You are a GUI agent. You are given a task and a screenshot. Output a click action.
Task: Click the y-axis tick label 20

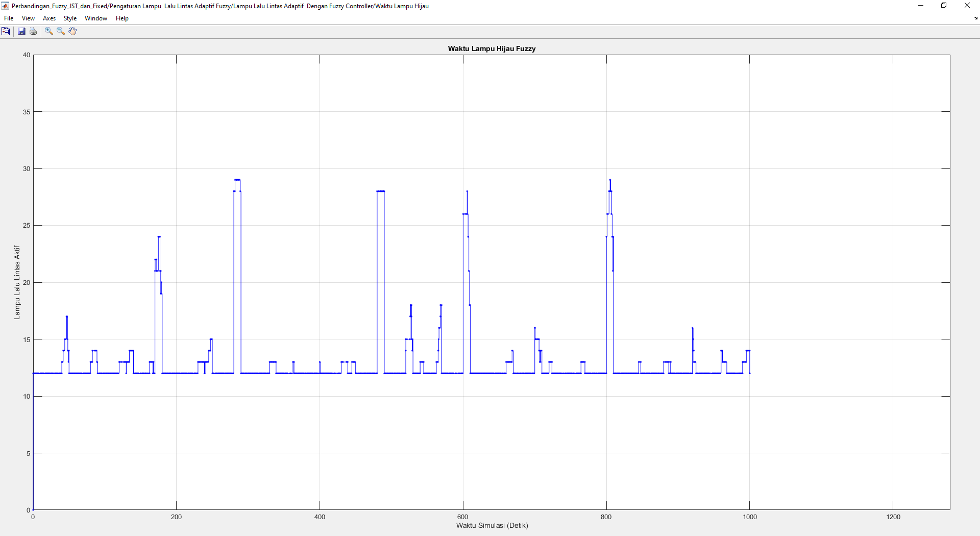tap(27, 283)
